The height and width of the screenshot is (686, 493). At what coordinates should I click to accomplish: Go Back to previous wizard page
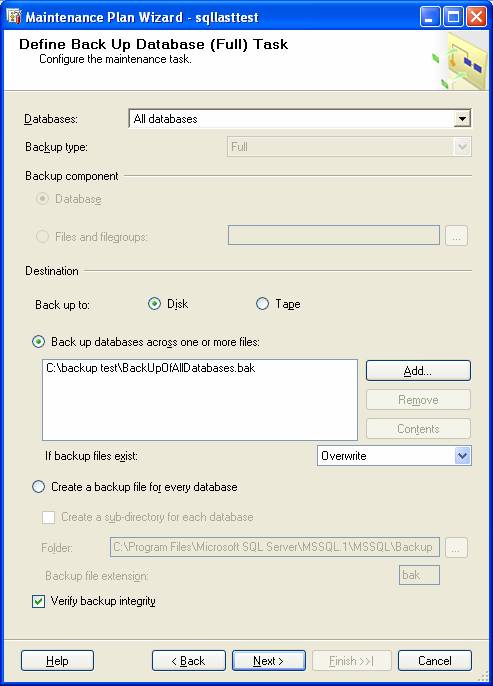point(189,661)
